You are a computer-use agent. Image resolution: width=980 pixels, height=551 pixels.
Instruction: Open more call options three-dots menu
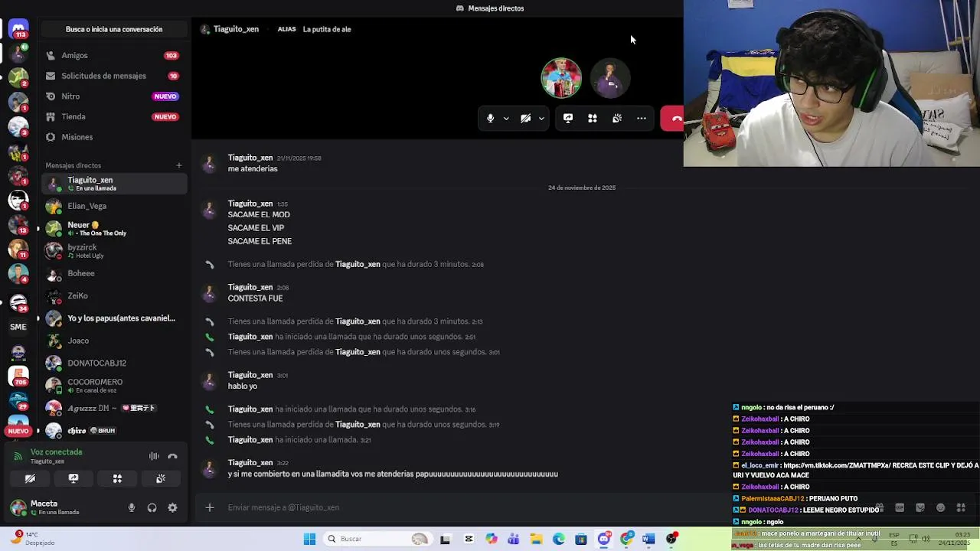[642, 119]
